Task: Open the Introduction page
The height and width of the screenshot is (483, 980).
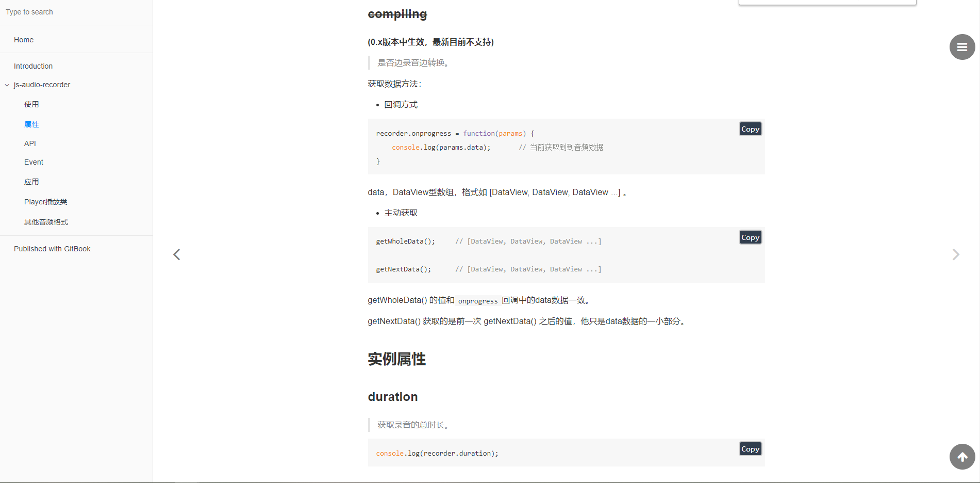Action: tap(33, 66)
